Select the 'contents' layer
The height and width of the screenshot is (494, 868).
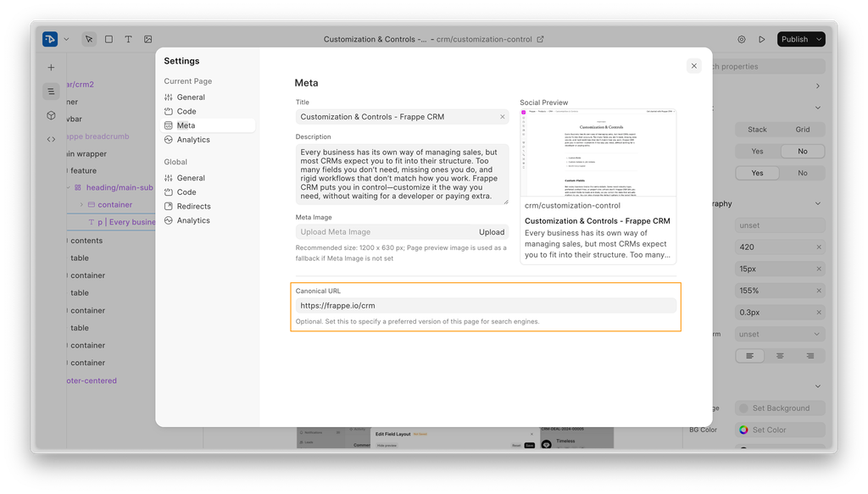point(86,241)
